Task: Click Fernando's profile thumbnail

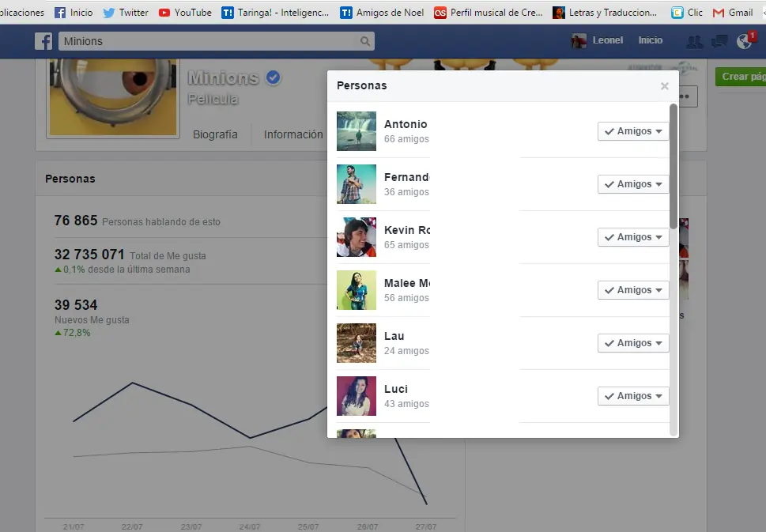Action: pyautogui.click(x=357, y=184)
